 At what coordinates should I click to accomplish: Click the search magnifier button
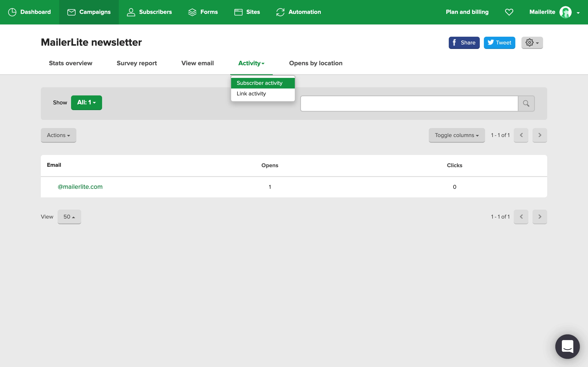(x=526, y=104)
